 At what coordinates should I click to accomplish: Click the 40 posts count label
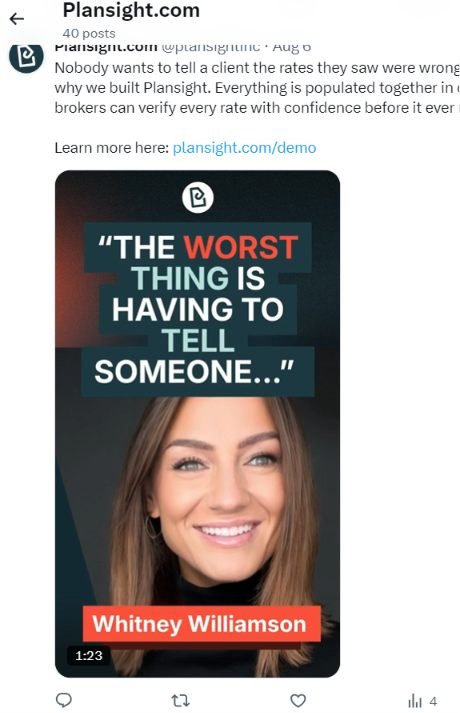(x=89, y=33)
